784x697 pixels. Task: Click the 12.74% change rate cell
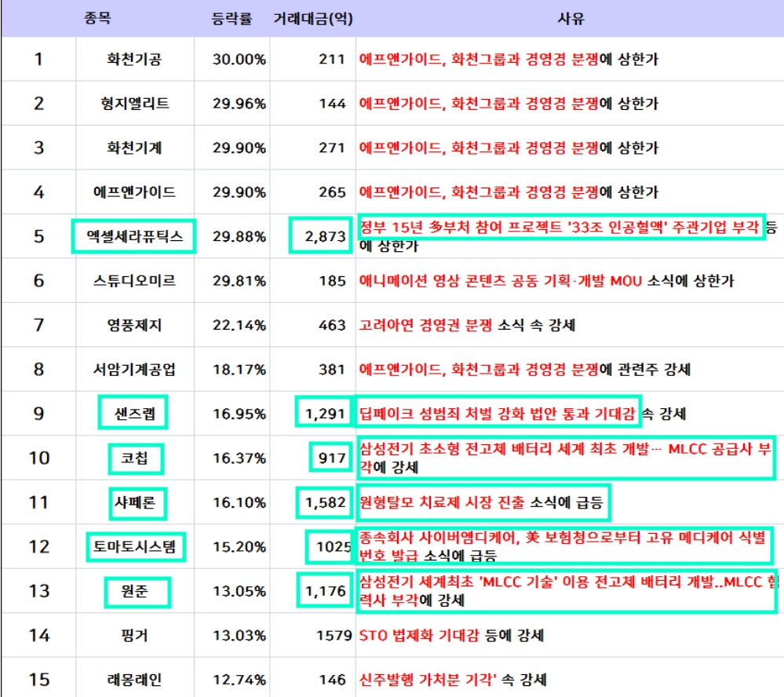[239, 680]
